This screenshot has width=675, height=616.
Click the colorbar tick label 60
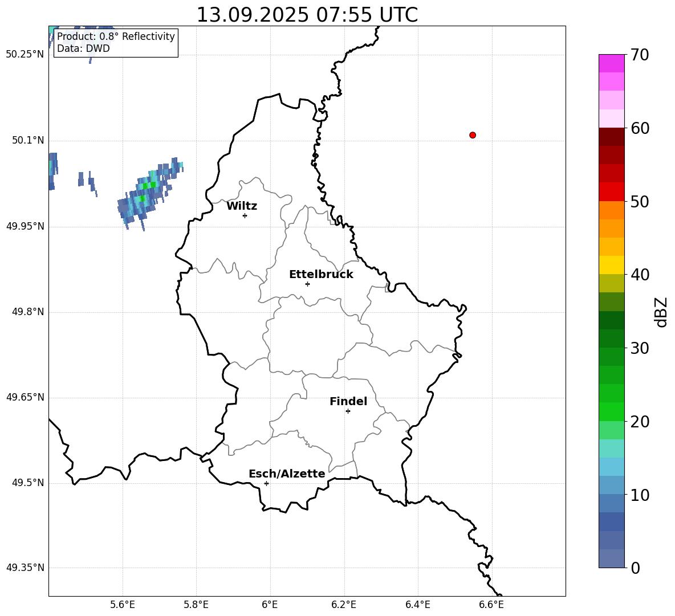pyautogui.click(x=640, y=128)
